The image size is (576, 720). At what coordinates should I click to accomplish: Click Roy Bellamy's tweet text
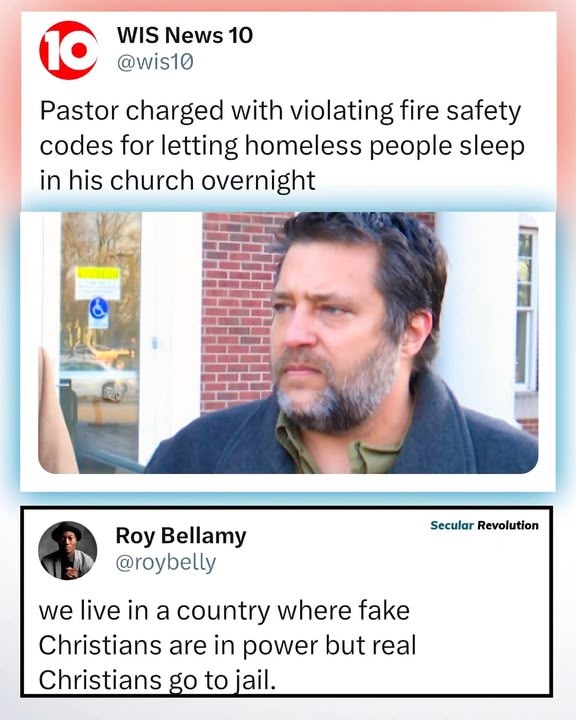pyautogui.click(x=227, y=645)
